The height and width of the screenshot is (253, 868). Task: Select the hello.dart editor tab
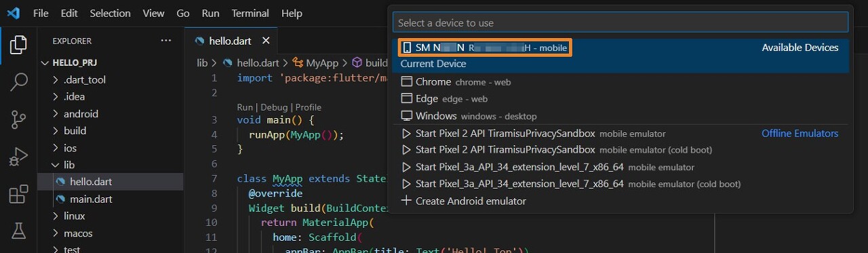231,41
